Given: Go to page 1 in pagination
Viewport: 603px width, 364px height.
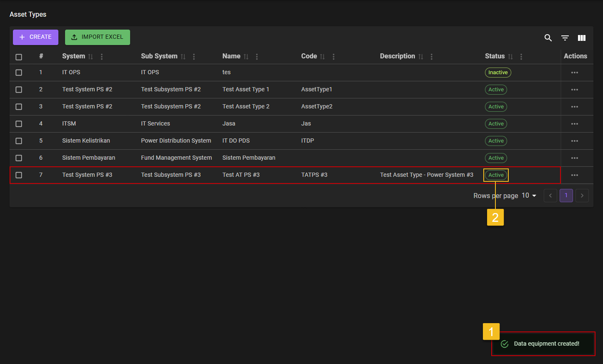Looking at the screenshot, I should (566, 196).
